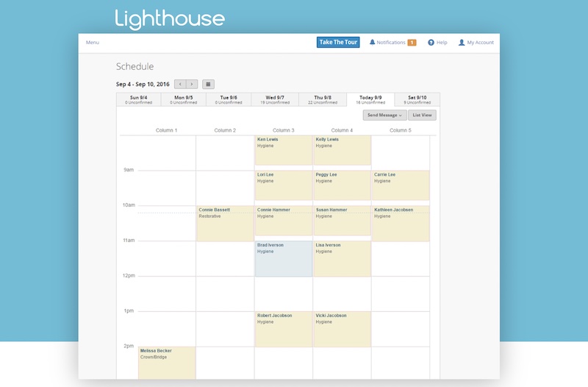Click the Lighthouse logo
The image size is (588, 387).
170,20
